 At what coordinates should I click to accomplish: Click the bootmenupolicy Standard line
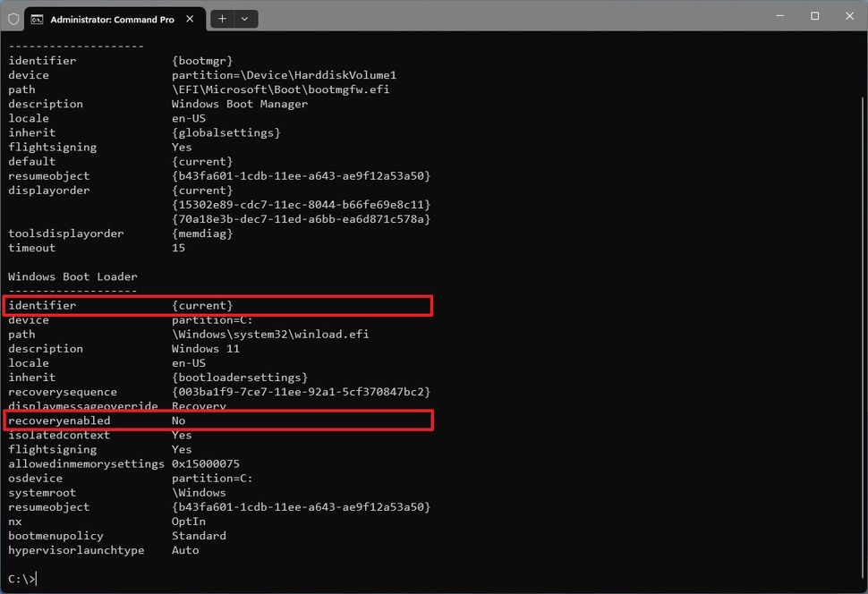(199, 535)
